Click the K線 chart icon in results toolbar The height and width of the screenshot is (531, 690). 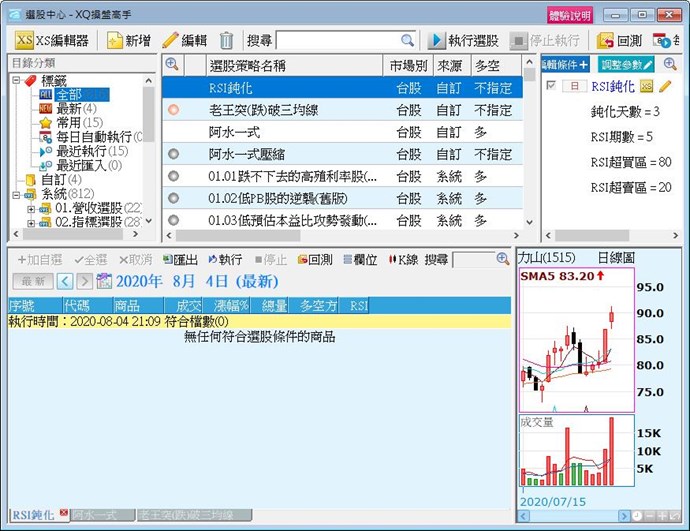pyautogui.click(x=403, y=259)
